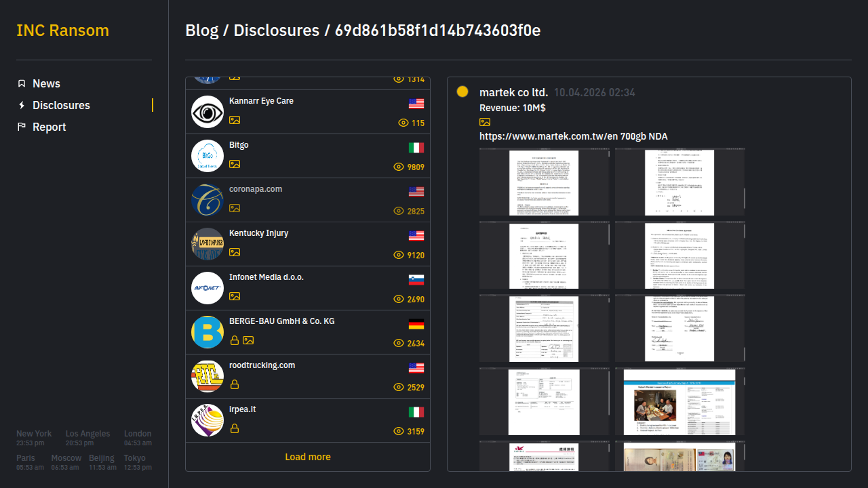The height and width of the screenshot is (488, 868).
Task: Click the BERGE-BAU yellow B logo
Action: [x=208, y=332]
